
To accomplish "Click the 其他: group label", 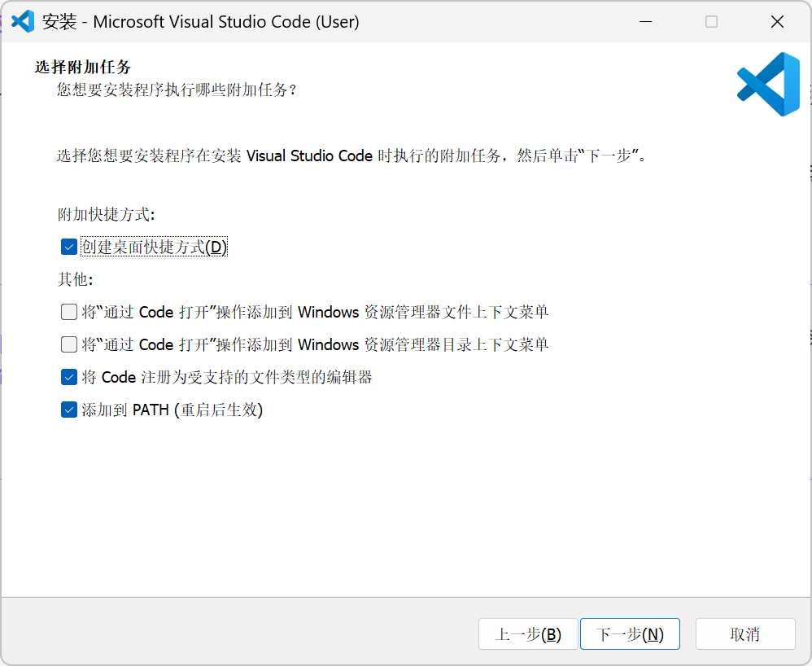I will point(75,280).
